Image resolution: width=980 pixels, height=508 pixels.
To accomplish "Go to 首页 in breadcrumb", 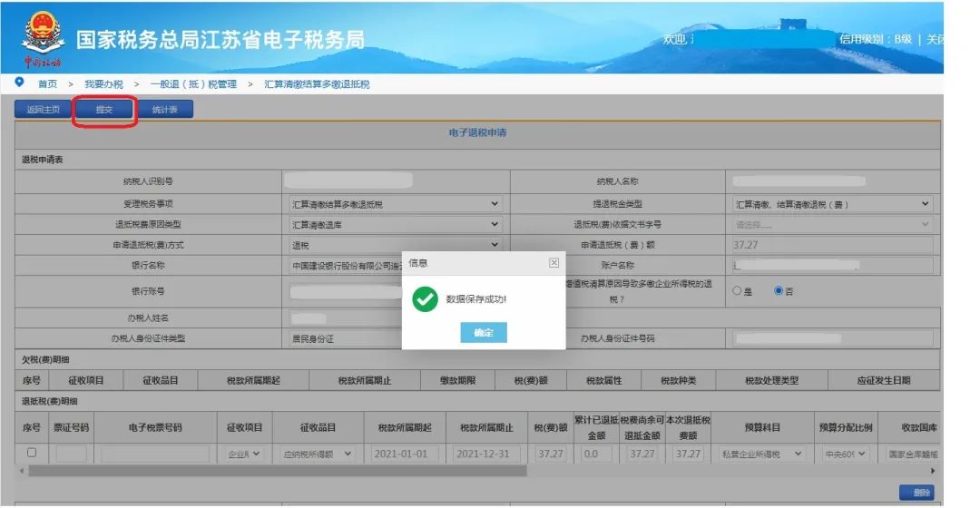I will pos(47,84).
